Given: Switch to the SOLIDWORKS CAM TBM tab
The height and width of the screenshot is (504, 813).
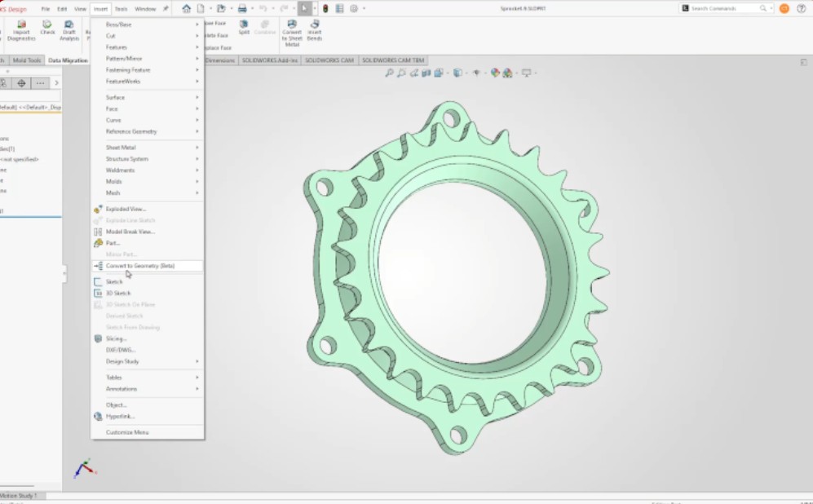Looking at the screenshot, I should (x=393, y=60).
